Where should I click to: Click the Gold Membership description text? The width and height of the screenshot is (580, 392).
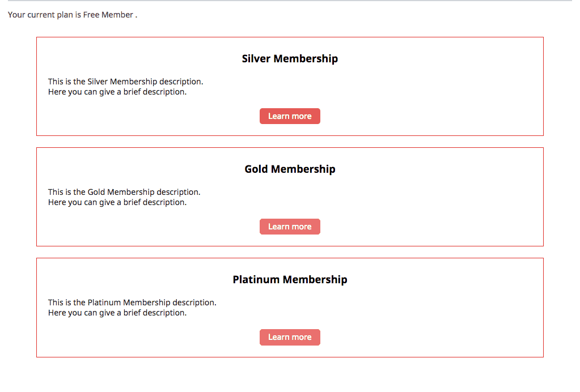[x=124, y=191]
